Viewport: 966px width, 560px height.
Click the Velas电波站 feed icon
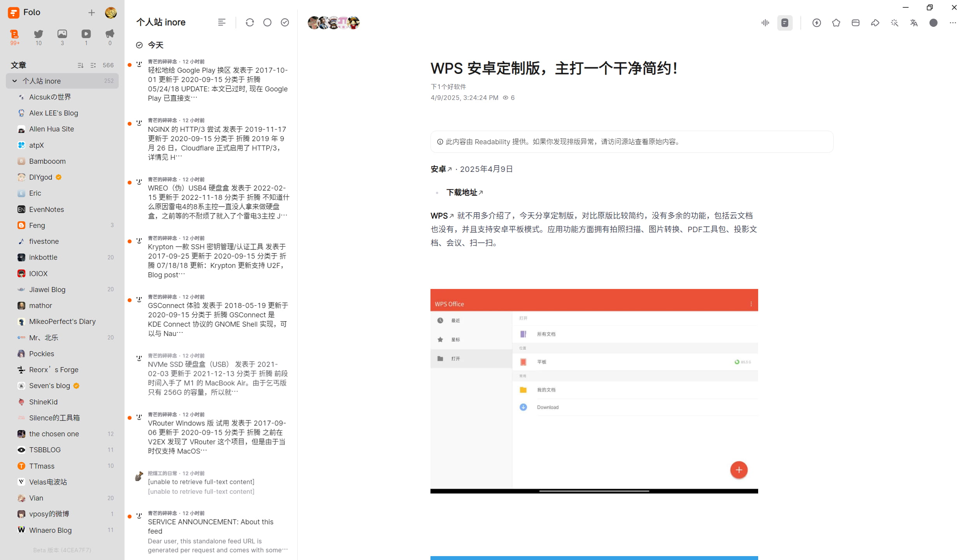(x=21, y=482)
